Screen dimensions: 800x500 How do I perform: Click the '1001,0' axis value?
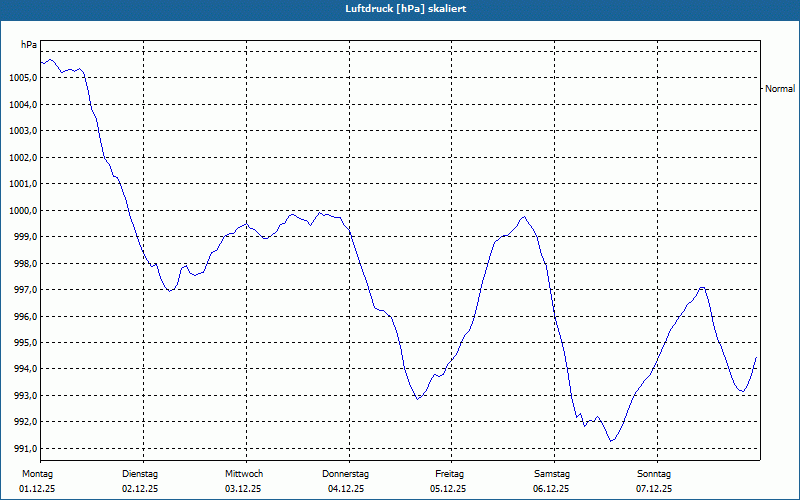click(23, 184)
